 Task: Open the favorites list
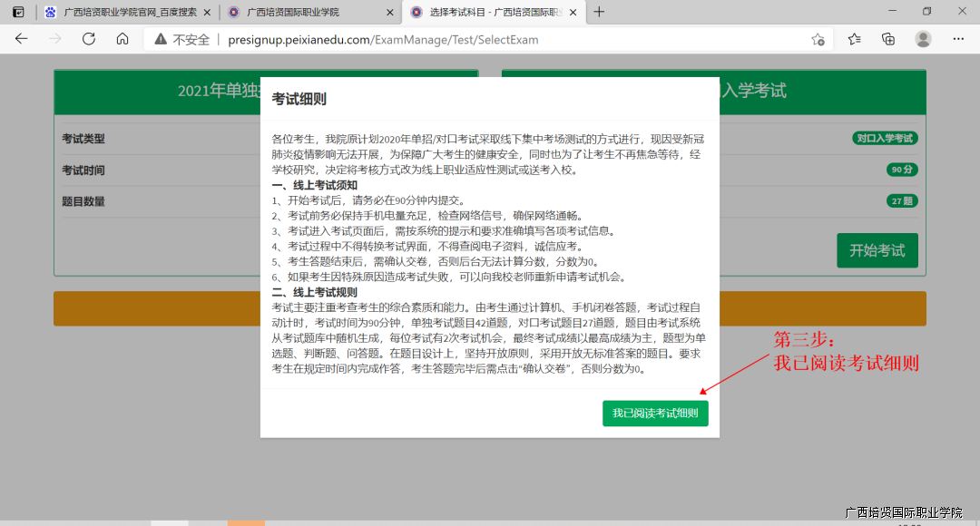854,39
